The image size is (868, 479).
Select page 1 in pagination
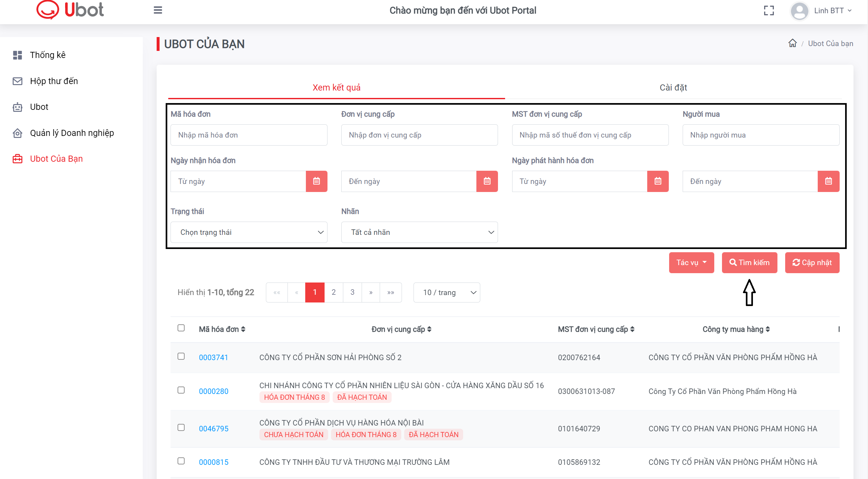[x=315, y=292]
